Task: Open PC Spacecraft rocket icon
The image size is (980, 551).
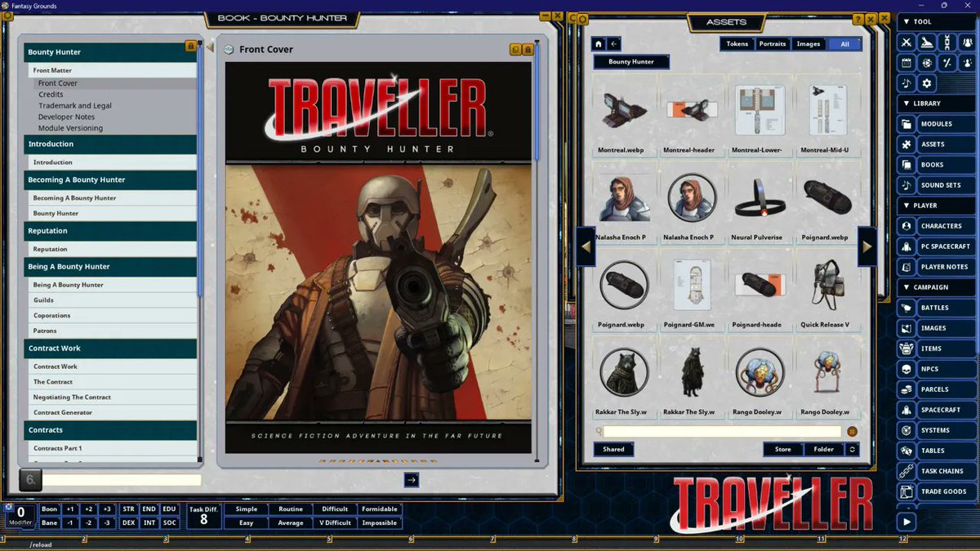Action: pyautogui.click(x=906, y=247)
